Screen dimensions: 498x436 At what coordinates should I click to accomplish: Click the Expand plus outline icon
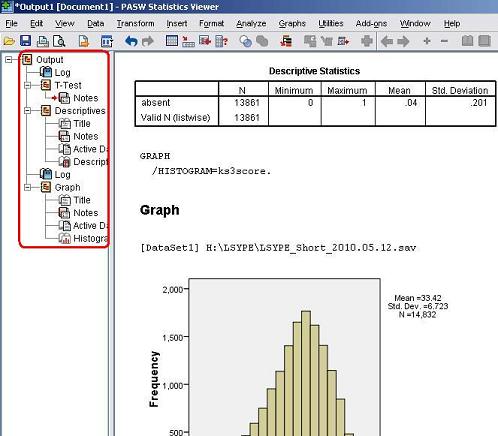point(427,41)
